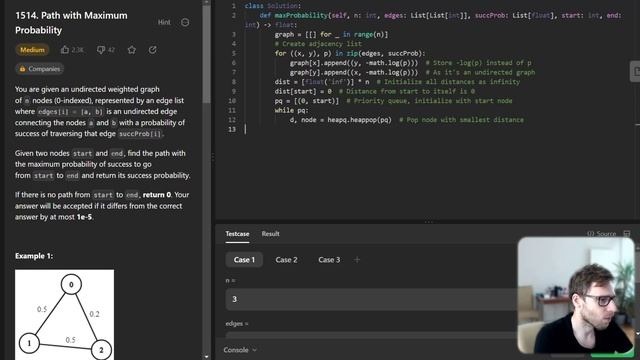Click the n input field showing 3
640x360 pixels.
point(371,299)
